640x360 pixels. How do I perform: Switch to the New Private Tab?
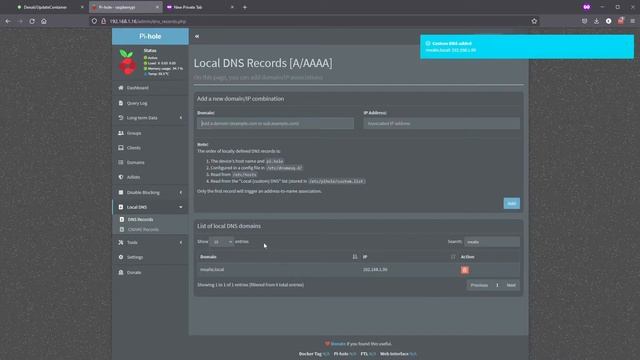(x=199, y=7)
